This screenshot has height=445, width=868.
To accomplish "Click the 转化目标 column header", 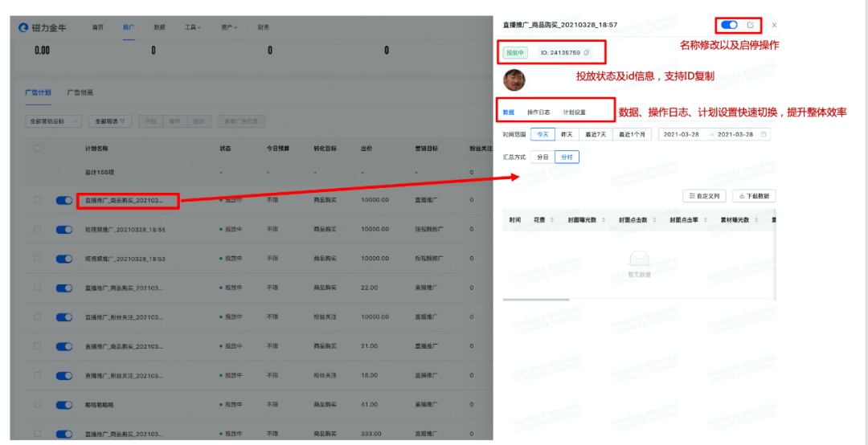I will (325, 149).
